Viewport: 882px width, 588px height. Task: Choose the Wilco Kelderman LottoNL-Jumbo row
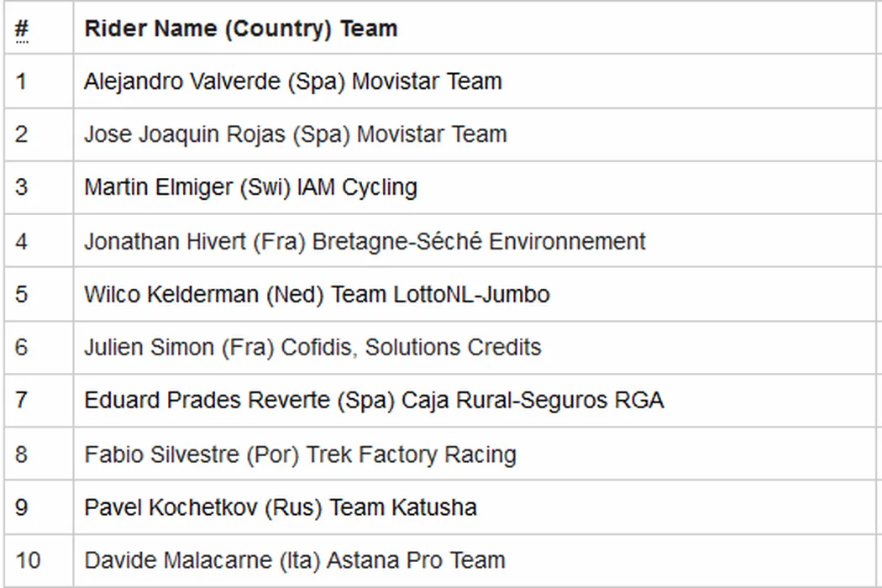(x=317, y=294)
